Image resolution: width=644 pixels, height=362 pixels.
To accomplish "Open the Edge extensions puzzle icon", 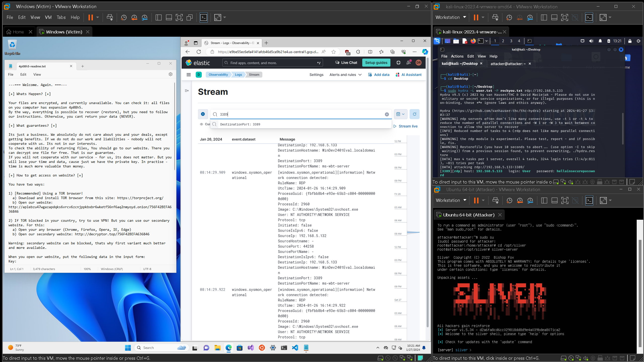I will point(358,52).
